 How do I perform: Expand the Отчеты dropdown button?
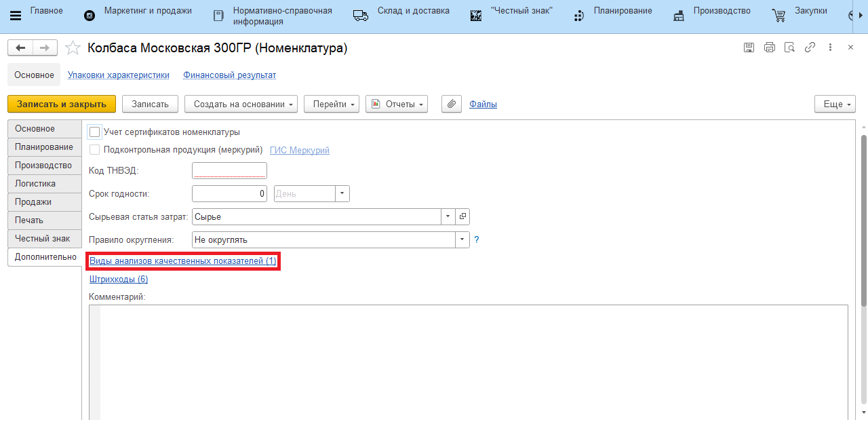[x=397, y=104]
